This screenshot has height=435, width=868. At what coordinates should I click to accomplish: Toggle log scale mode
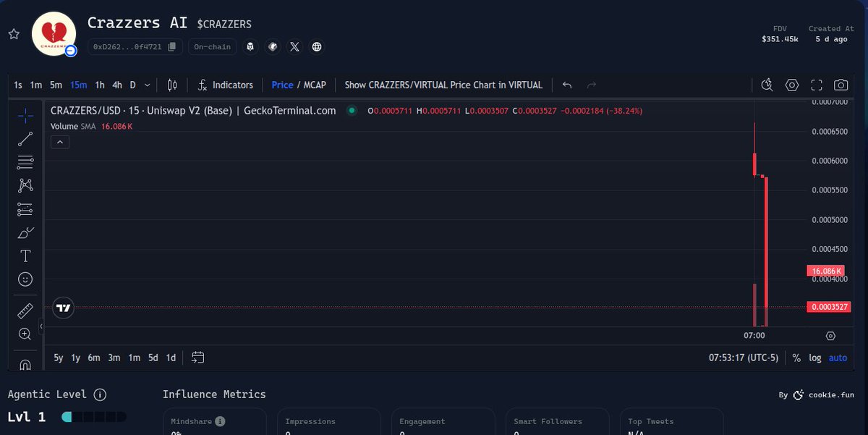pyautogui.click(x=815, y=358)
